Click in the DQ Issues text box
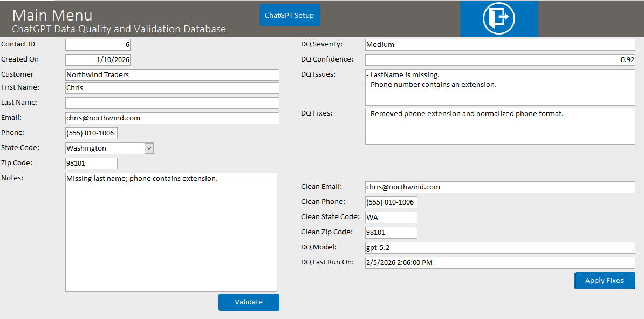644x319 pixels. [x=499, y=87]
